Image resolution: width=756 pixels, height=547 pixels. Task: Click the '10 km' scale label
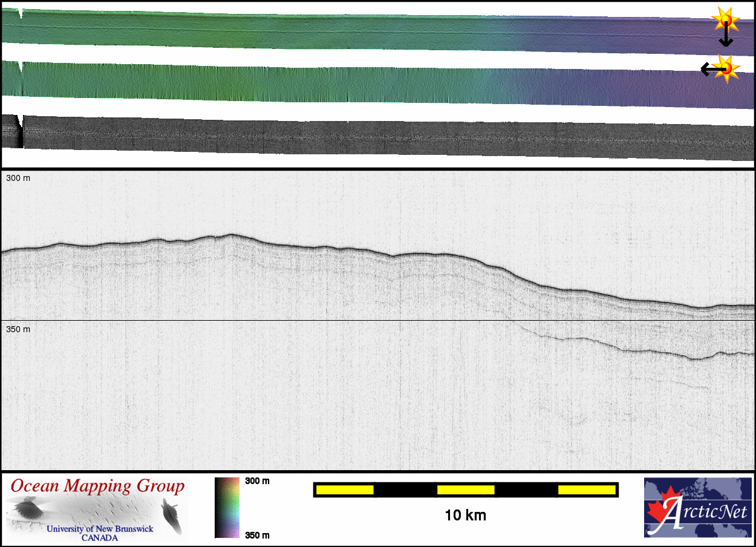tap(465, 516)
